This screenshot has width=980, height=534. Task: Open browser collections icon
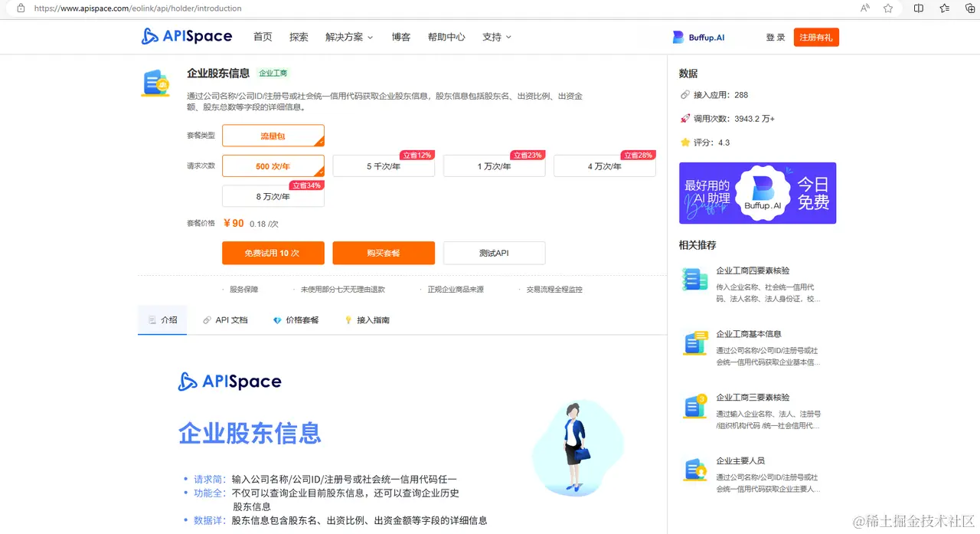[x=969, y=8]
